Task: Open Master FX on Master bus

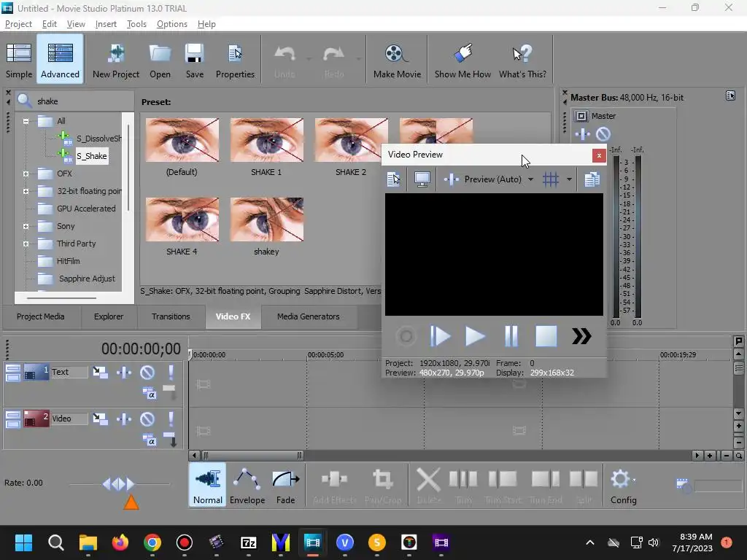Action: tap(582, 134)
